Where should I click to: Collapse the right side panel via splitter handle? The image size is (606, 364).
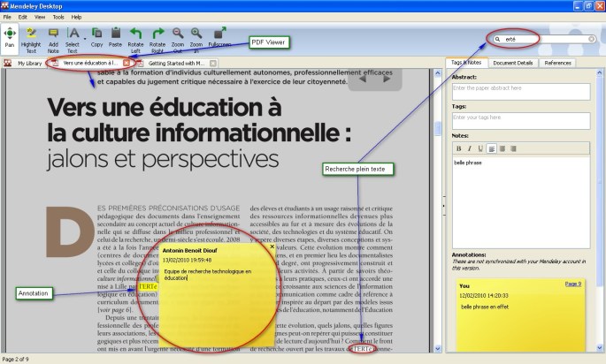click(444, 206)
